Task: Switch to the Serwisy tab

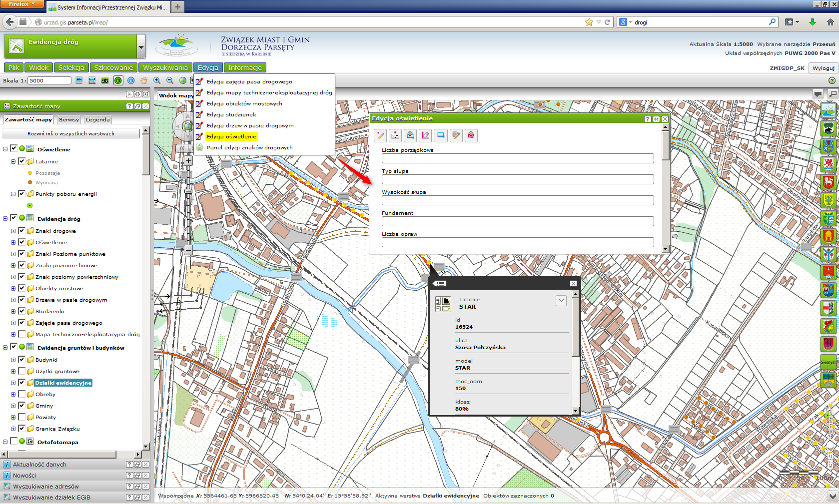Action: pos(69,119)
